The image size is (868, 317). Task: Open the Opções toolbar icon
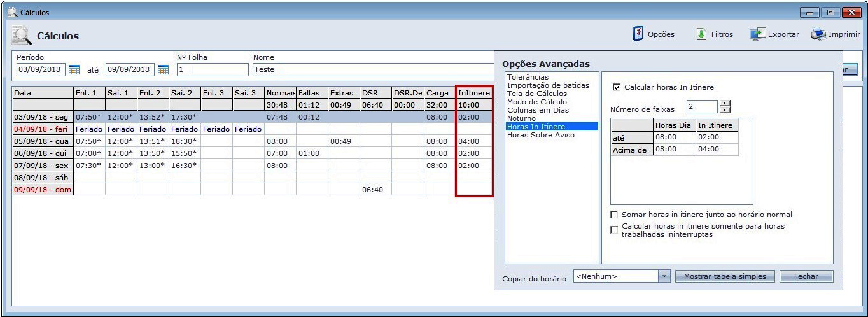coord(638,34)
